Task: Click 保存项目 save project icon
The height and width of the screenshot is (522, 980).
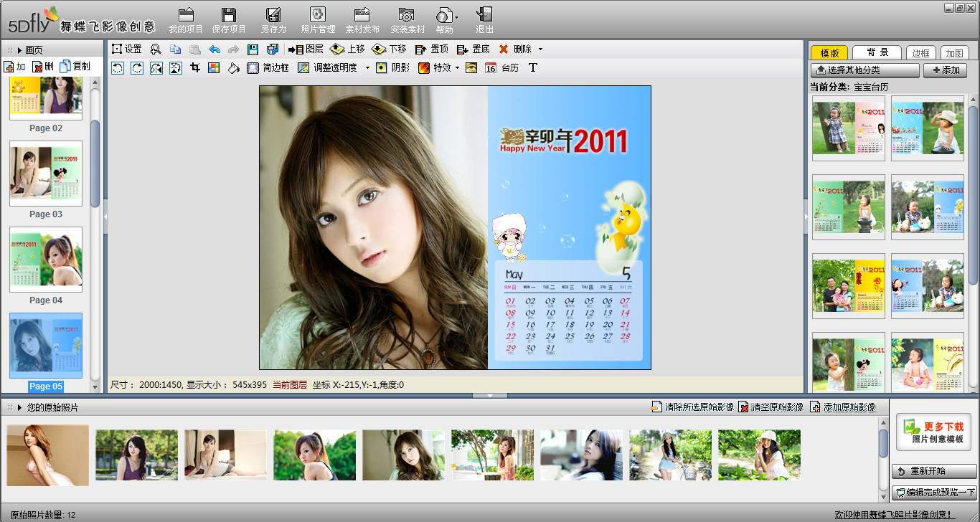Action: pos(229,20)
